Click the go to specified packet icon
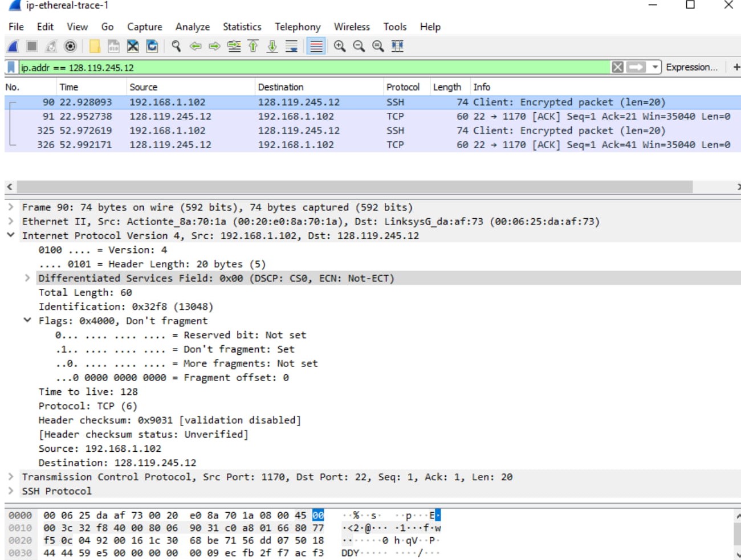Screen dimensions: 741x560 (x=234, y=46)
